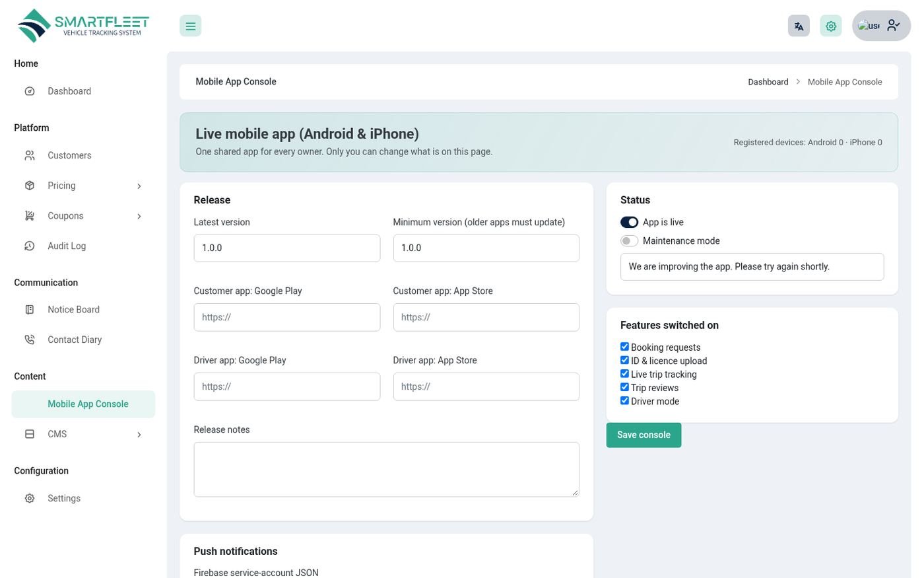Click the Notice Board icon
This screenshot has height=578, width=924.
coord(30,309)
